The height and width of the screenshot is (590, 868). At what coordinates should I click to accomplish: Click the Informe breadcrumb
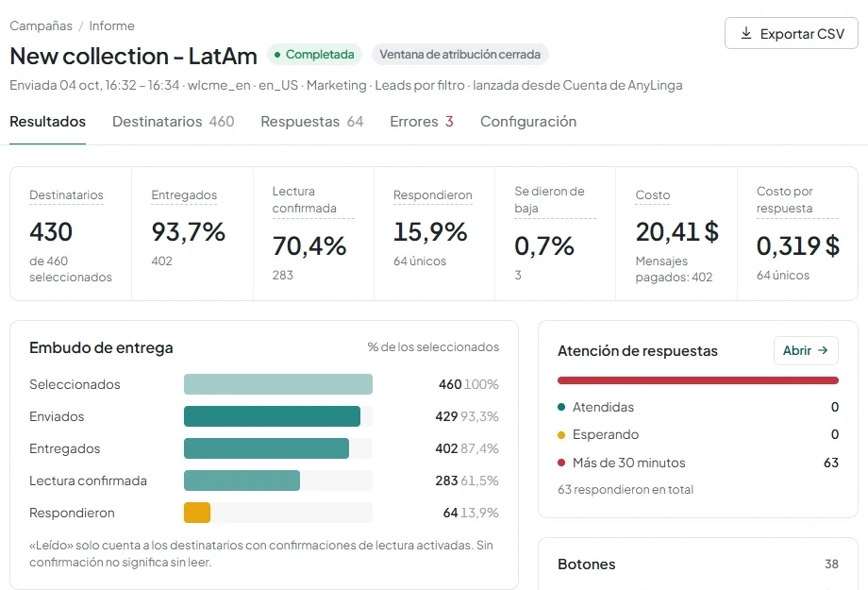tap(112, 26)
